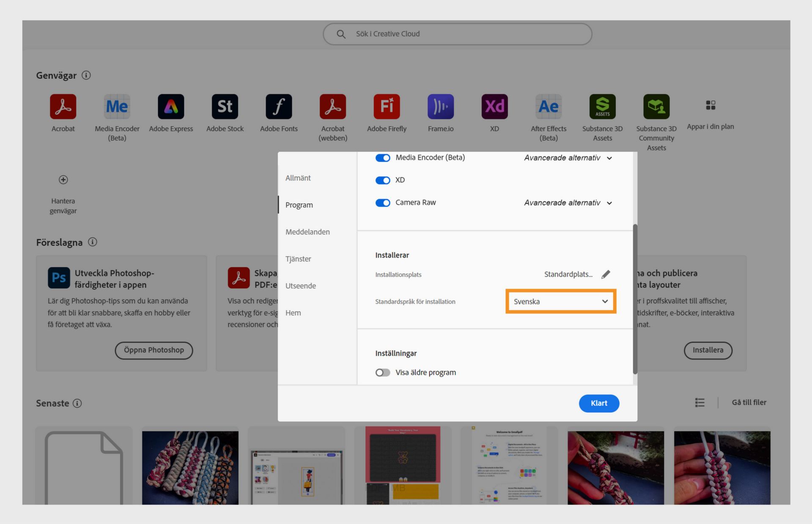Switch to list view icon in Senaste
Image resolution: width=812 pixels, height=524 pixels.
[x=700, y=402]
